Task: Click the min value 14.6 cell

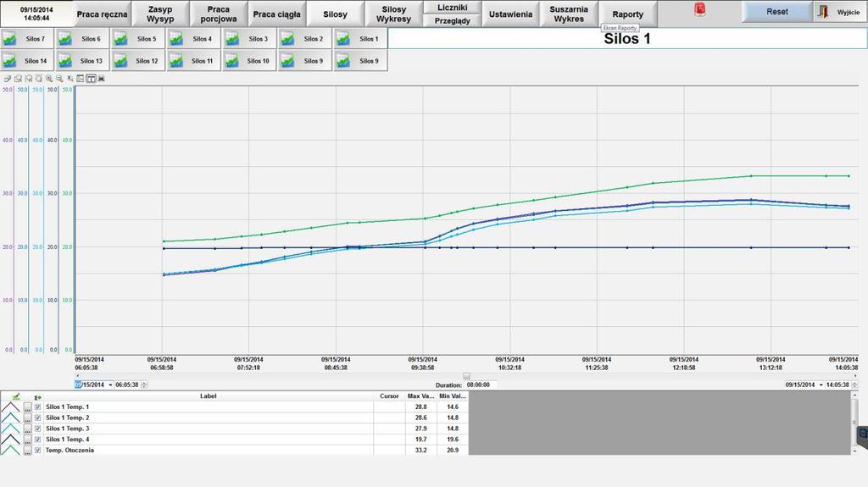Action: coord(453,407)
